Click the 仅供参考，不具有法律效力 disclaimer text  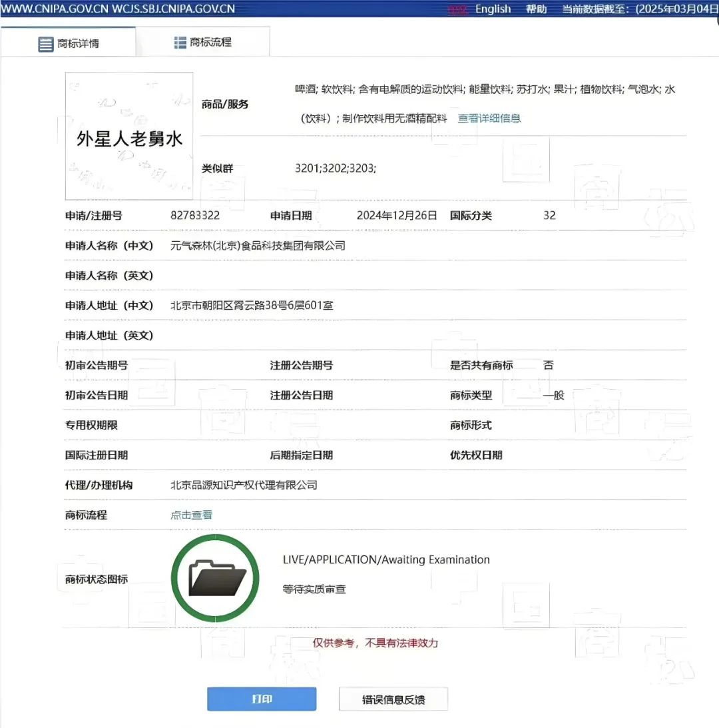point(375,643)
